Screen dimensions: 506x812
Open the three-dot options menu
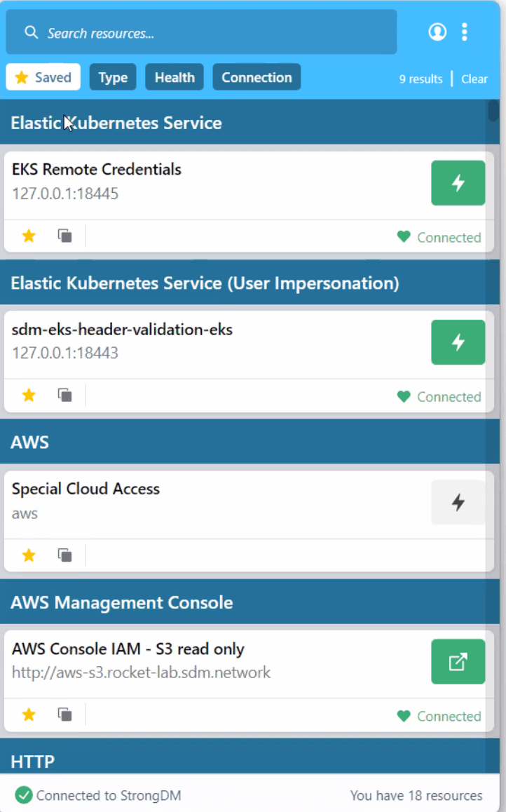coord(465,32)
